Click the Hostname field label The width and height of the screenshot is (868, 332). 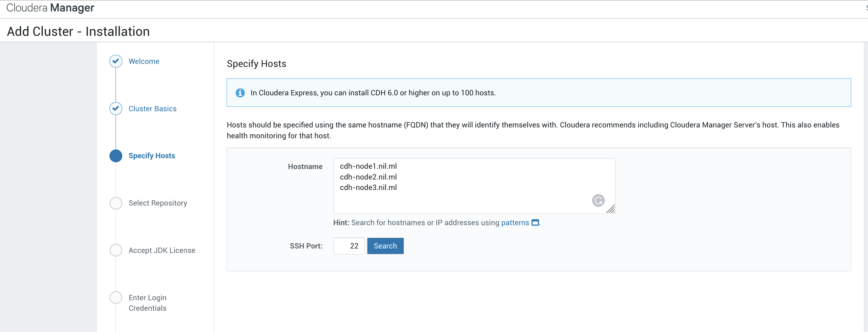305,166
